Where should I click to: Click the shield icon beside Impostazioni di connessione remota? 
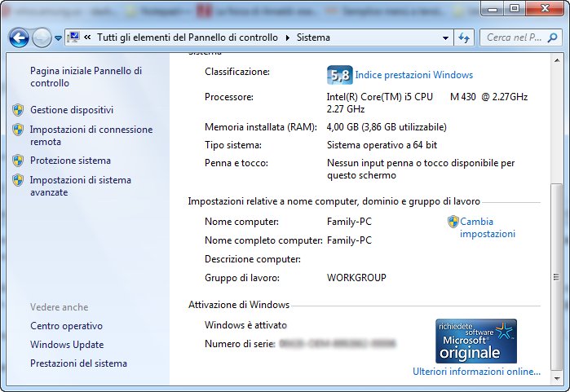pos(18,130)
